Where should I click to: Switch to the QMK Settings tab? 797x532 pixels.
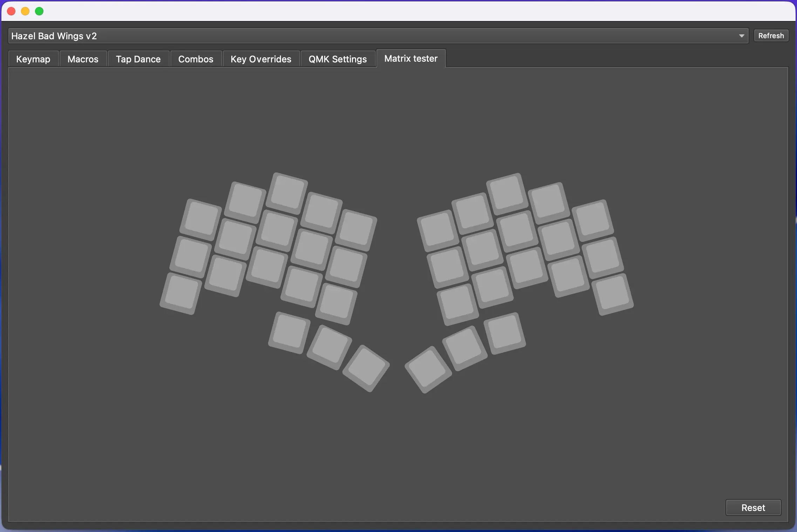coord(338,59)
